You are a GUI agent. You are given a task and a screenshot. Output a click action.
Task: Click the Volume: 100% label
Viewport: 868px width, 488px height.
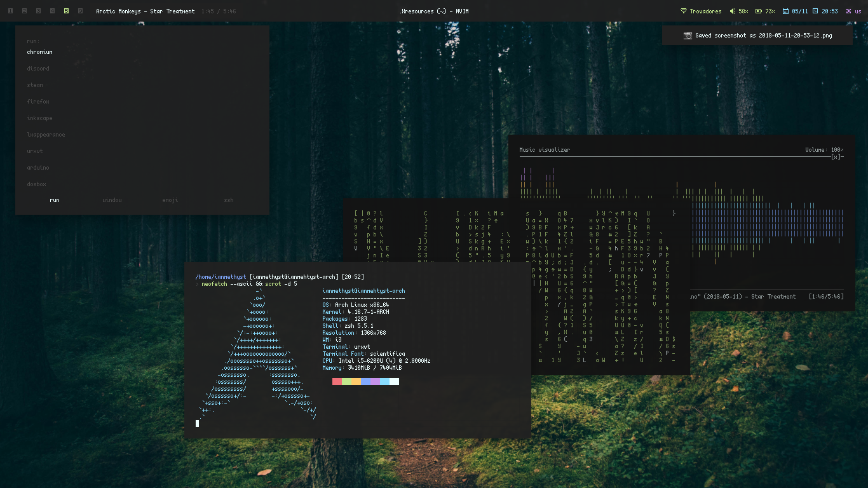tap(824, 150)
